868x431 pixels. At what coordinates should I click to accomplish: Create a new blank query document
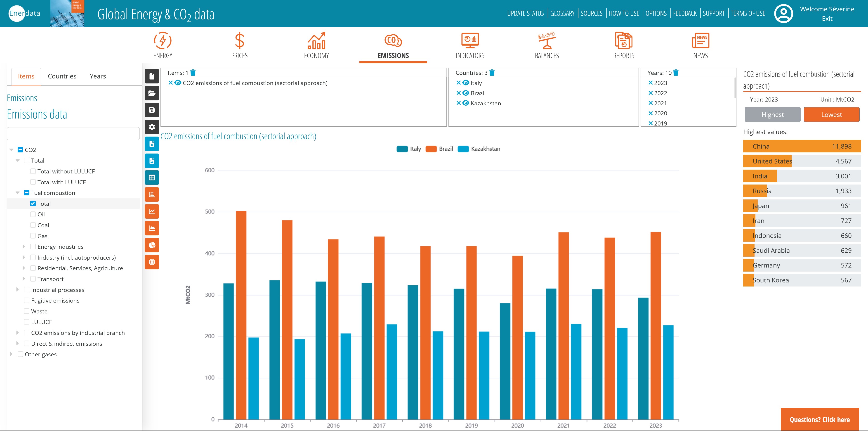152,76
